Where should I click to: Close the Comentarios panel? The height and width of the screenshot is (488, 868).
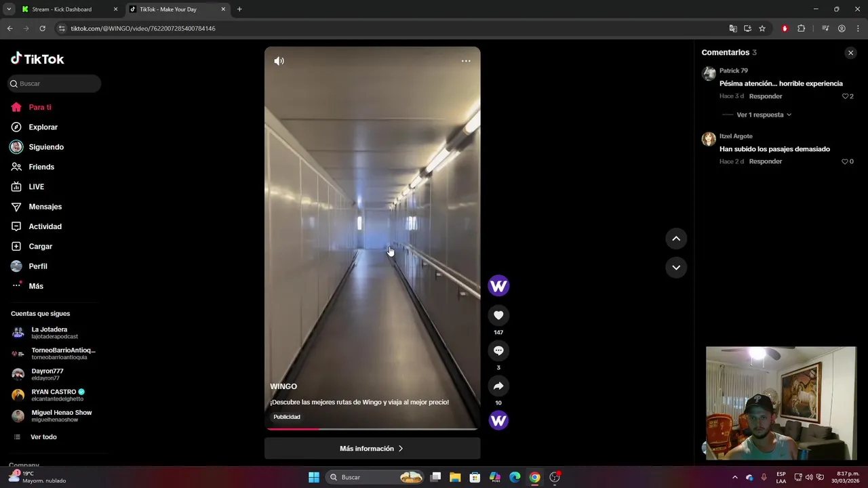pos(850,53)
